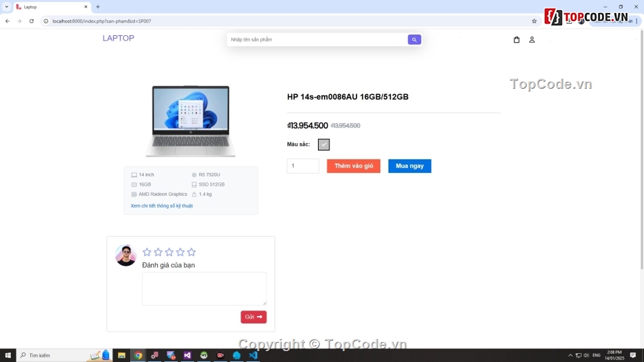Select the fifth rating star
This screenshot has height=362, width=644.
191,252
